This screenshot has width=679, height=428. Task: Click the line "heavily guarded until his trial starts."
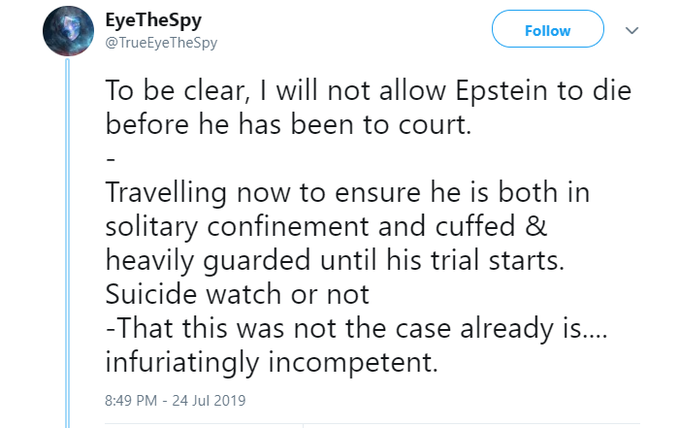pyautogui.click(x=334, y=259)
